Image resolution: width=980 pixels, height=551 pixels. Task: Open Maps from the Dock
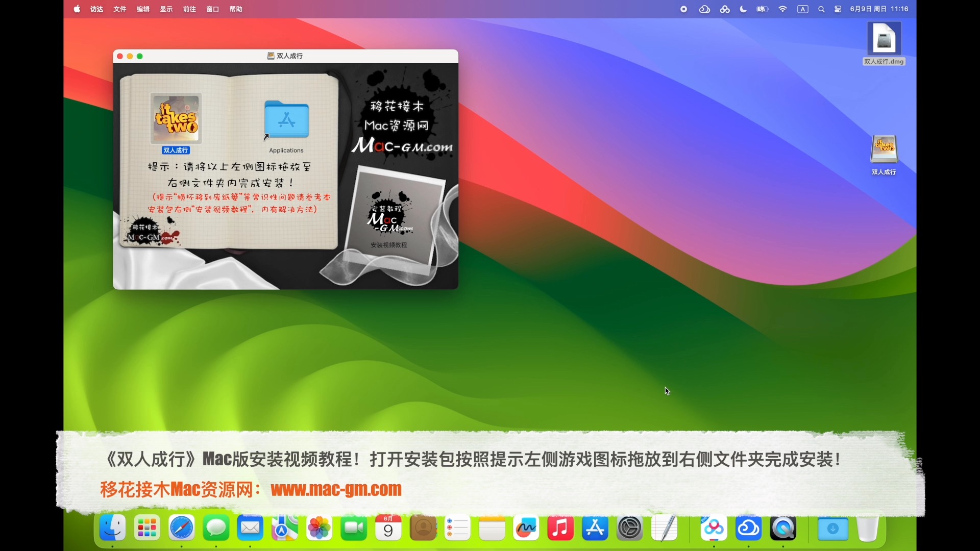pos(285,528)
